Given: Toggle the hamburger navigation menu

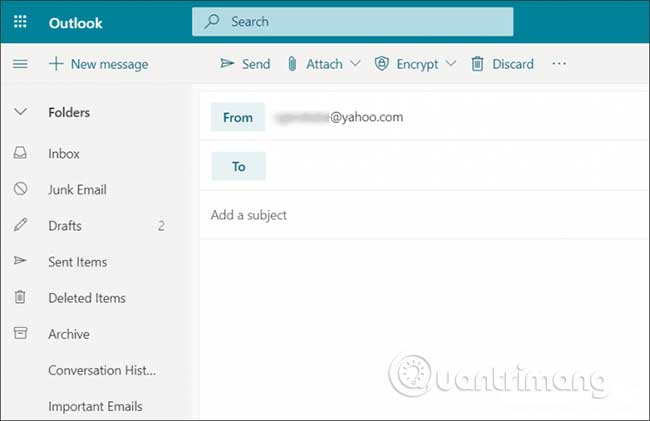Looking at the screenshot, I should click(20, 64).
